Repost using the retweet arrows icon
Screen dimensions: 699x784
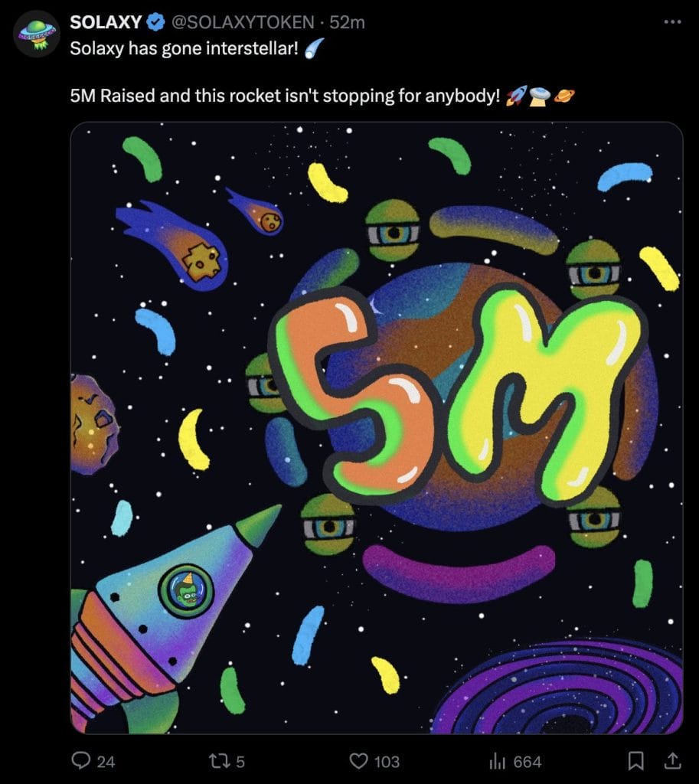click(218, 761)
